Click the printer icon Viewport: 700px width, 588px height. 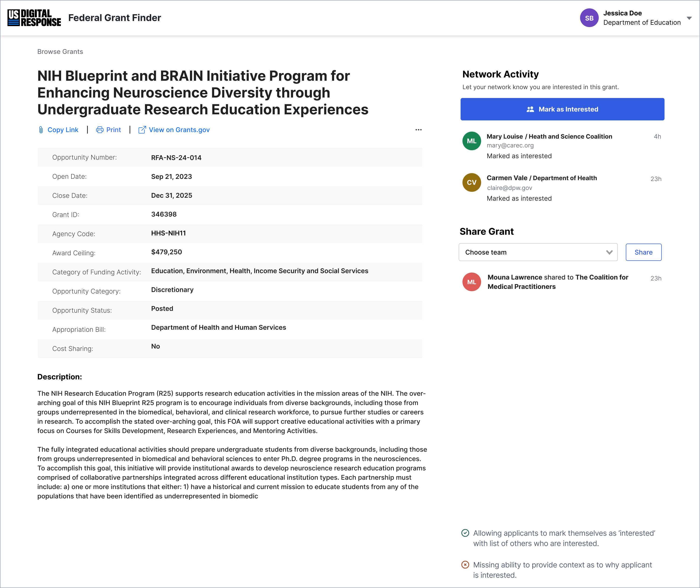pyautogui.click(x=100, y=130)
